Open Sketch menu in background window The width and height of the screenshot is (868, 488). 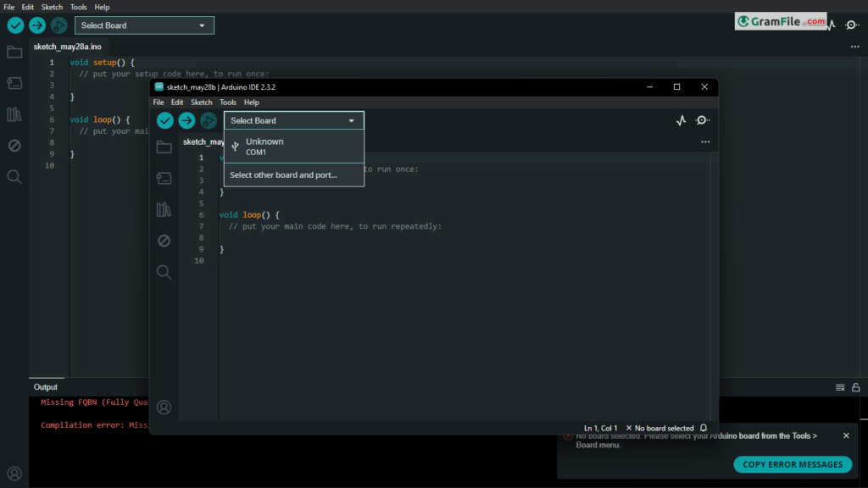coord(52,7)
